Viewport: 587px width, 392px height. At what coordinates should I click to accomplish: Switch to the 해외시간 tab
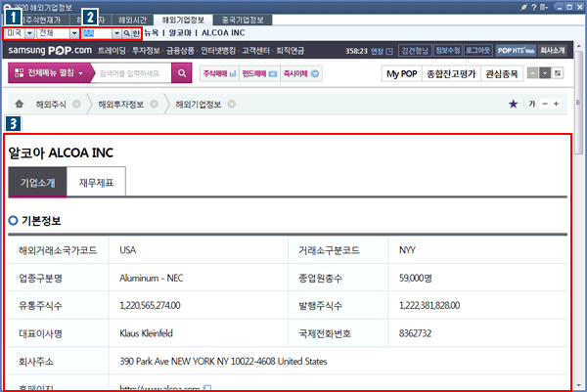click(x=132, y=20)
